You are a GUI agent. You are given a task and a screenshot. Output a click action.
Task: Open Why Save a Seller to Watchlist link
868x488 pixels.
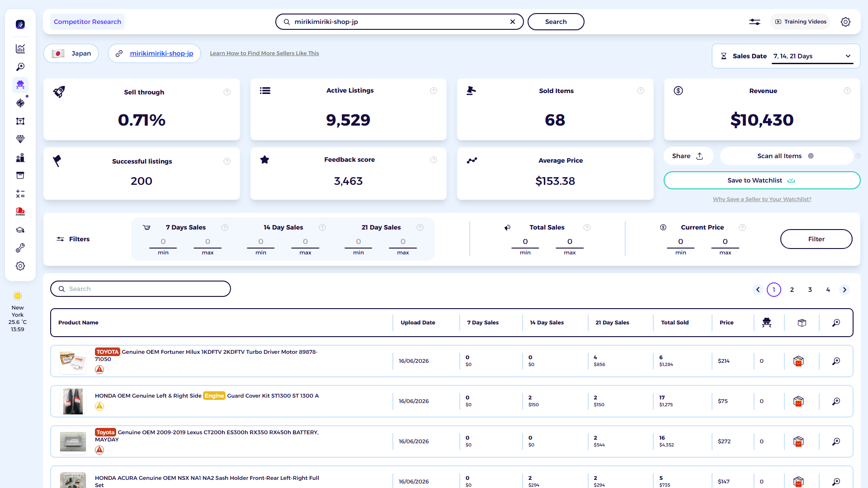tap(762, 199)
